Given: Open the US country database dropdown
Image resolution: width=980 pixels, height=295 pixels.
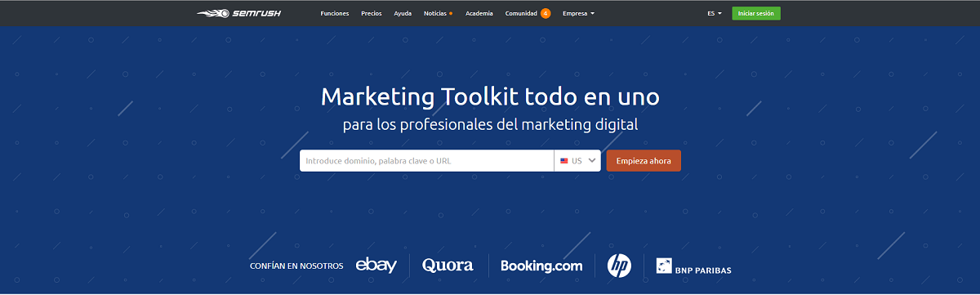Looking at the screenshot, I should pyautogui.click(x=577, y=161).
